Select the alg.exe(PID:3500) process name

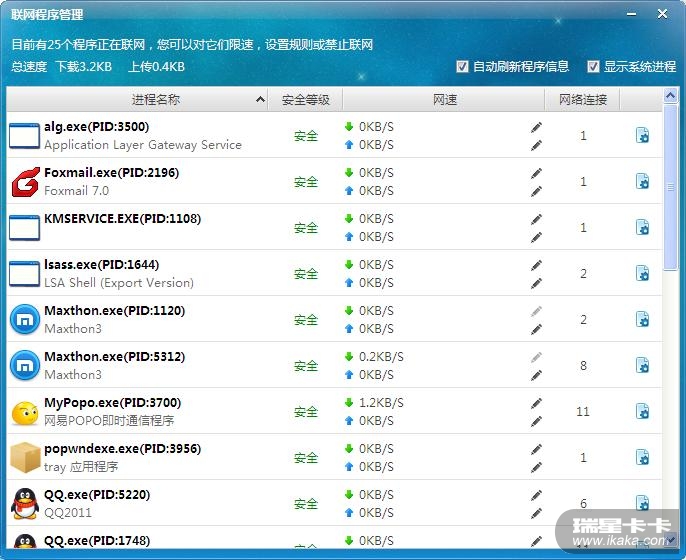[97, 127]
